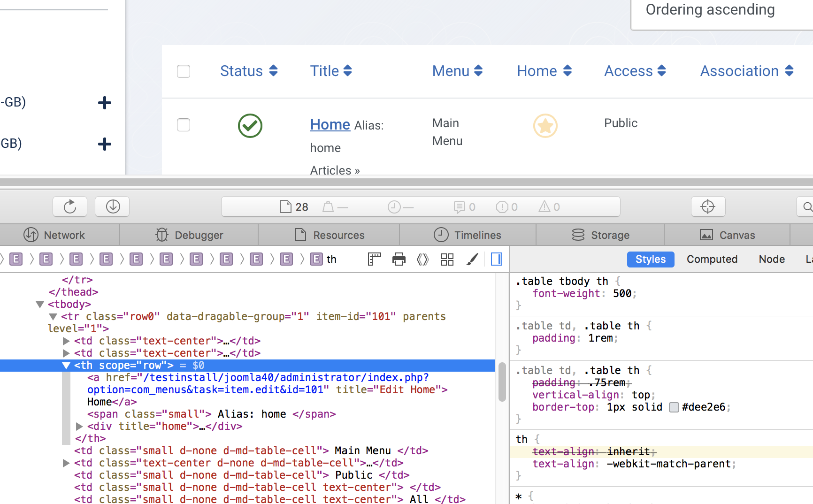Viewport: 813px width, 504px height.
Task: Select the Computed sidebar tab
Action: coord(712,259)
